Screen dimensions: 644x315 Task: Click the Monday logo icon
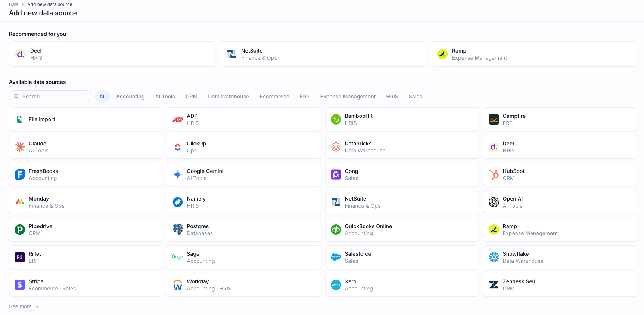[20, 202]
